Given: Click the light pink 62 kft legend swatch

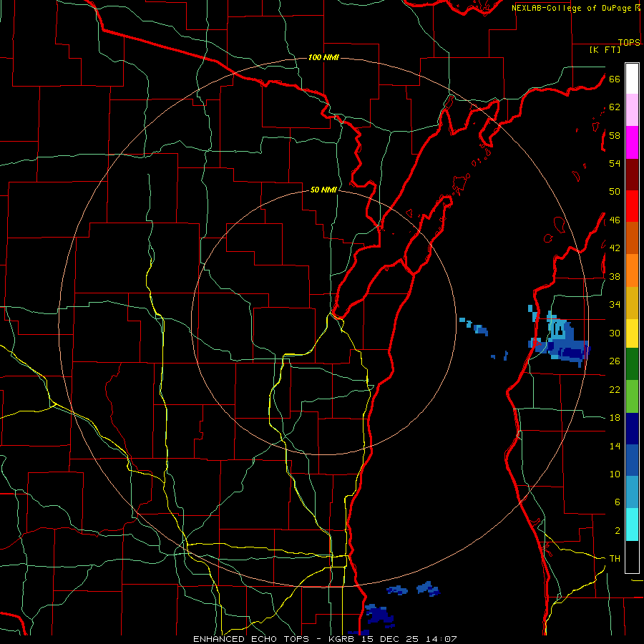Looking at the screenshot, I should pyautogui.click(x=632, y=110).
